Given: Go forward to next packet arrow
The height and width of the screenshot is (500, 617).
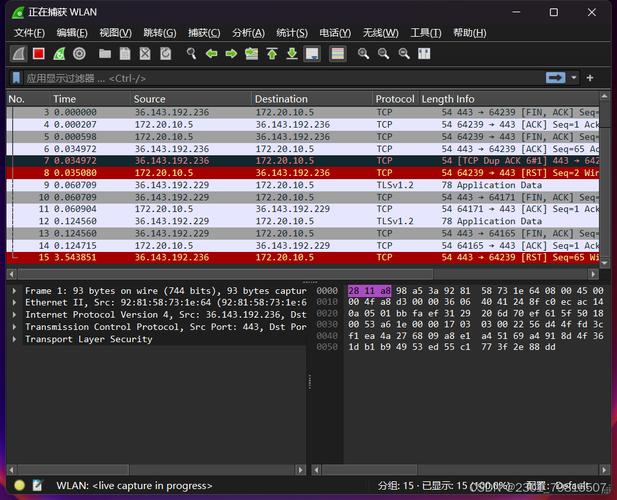Looking at the screenshot, I should (231, 54).
